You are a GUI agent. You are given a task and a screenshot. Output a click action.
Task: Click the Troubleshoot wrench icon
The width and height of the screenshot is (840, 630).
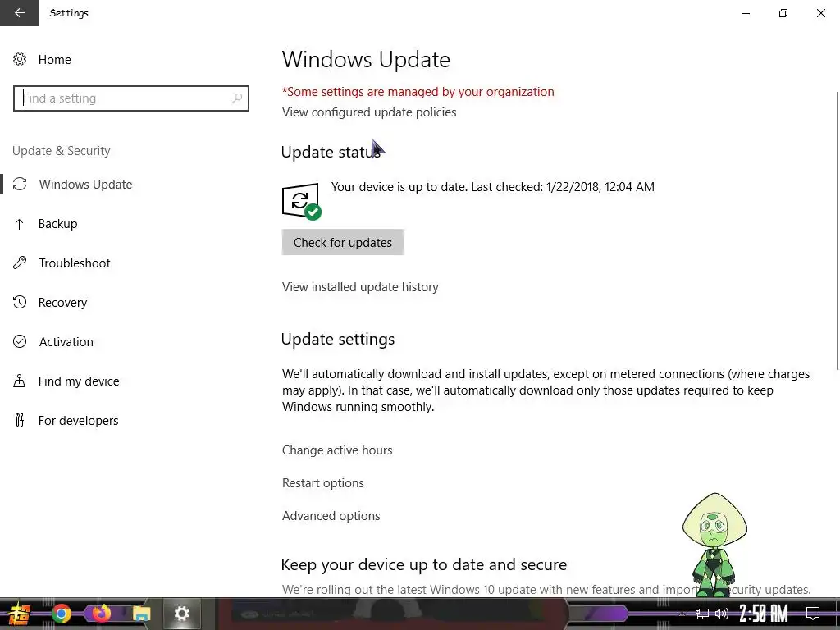[x=20, y=263]
